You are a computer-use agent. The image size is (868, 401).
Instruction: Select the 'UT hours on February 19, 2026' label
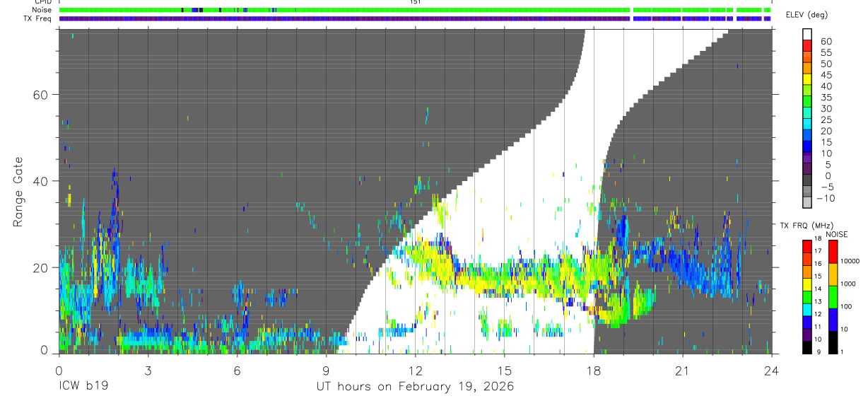[x=415, y=387]
